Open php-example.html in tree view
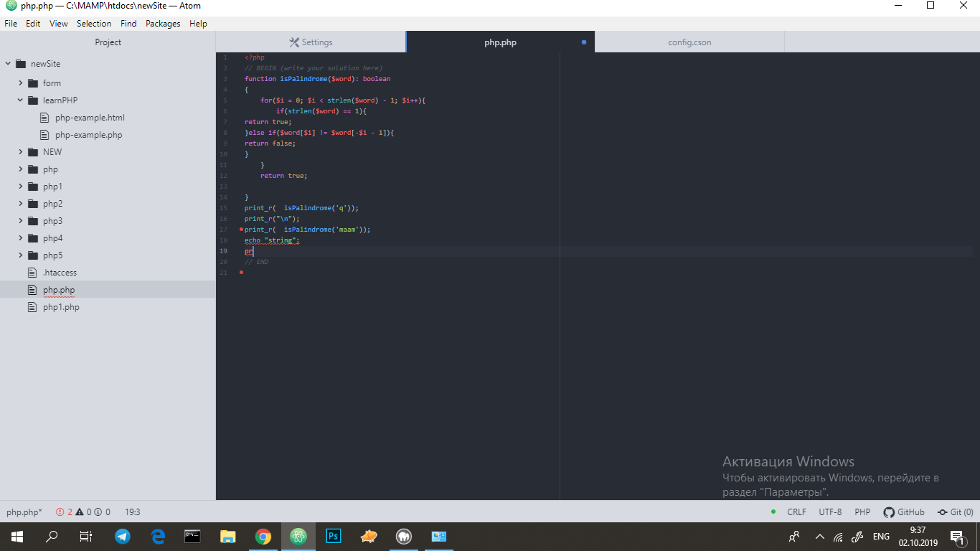This screenshot has height=551, width=980. click(x=90, y=118)
